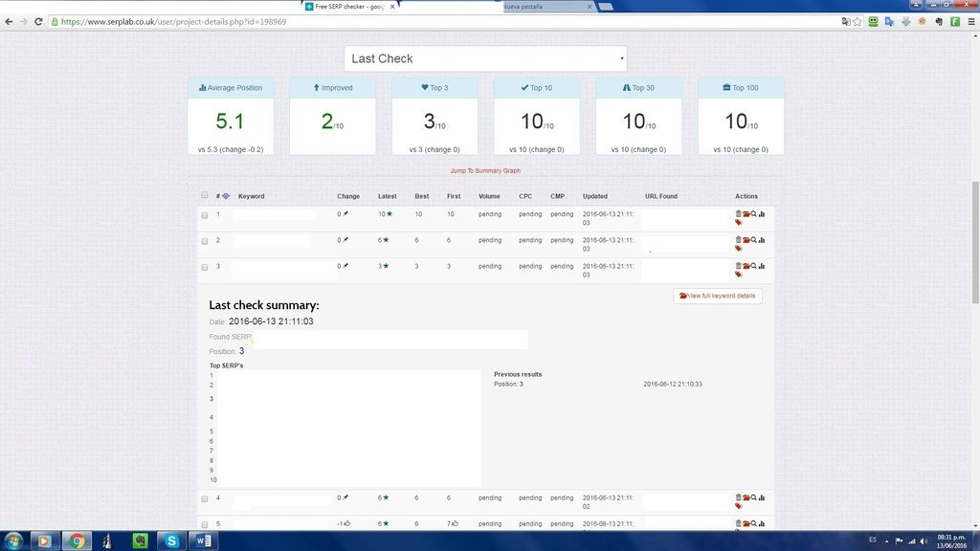Open the Last Check dropdown
Viewport: 980px width, 551px height.
point(485,58)
